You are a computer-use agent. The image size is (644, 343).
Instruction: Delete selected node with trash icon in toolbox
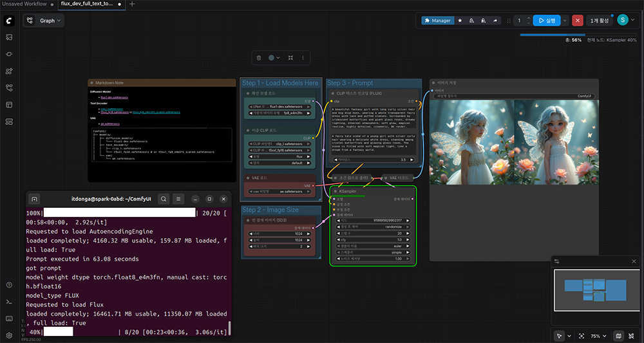pos(259,58)
